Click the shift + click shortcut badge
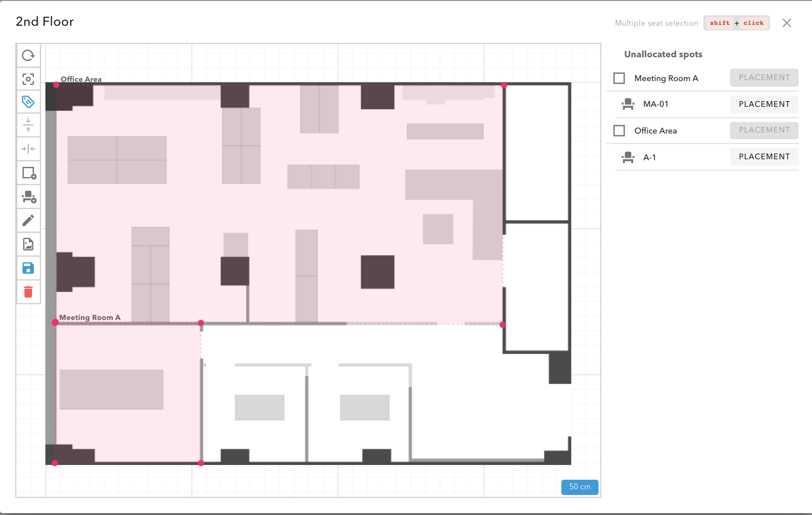The width and height of the screenshot is (812, 515). pos(736,23)
